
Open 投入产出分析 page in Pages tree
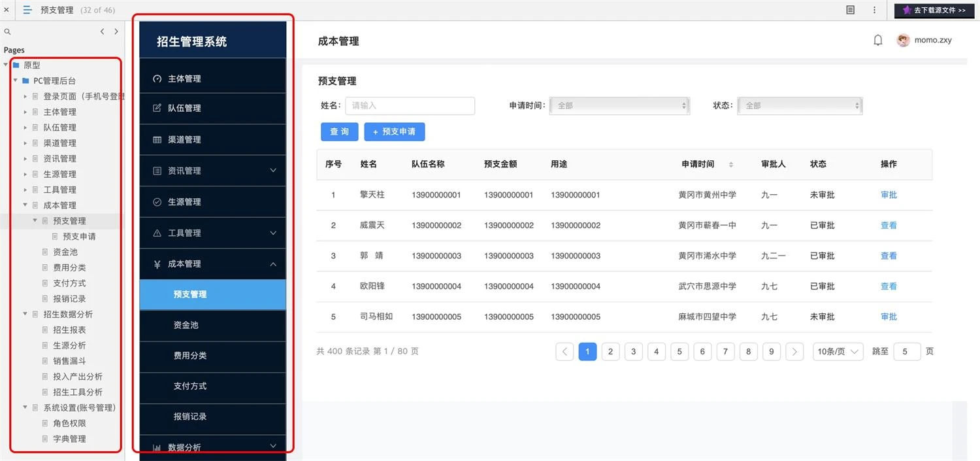coord(78,377)
